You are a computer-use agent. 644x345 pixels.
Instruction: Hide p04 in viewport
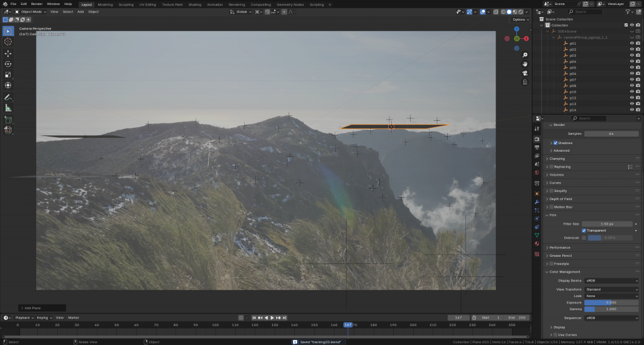(x=631, y=61)
